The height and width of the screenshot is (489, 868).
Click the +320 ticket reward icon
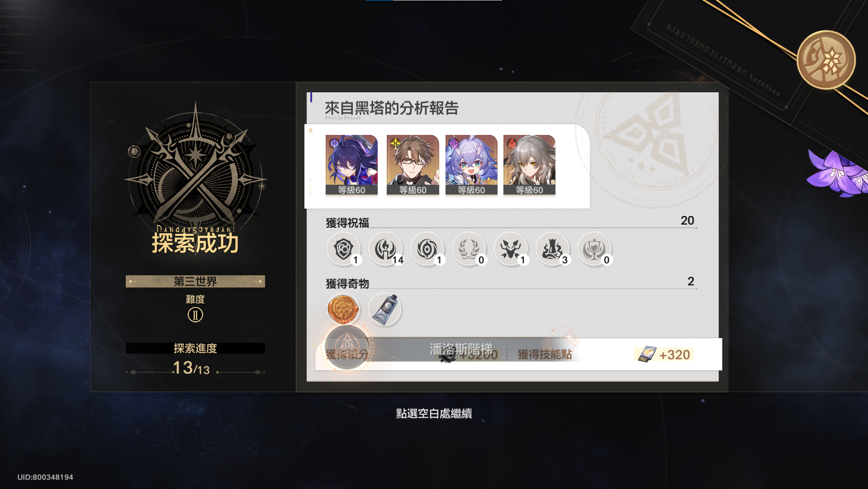pyautogui.click(x=647, y=354)
